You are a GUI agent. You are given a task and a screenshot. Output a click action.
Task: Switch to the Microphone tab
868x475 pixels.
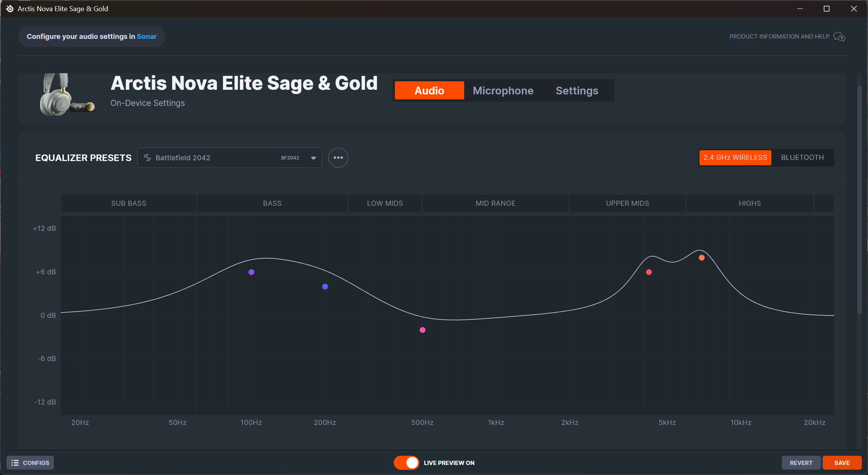point(503,91)
